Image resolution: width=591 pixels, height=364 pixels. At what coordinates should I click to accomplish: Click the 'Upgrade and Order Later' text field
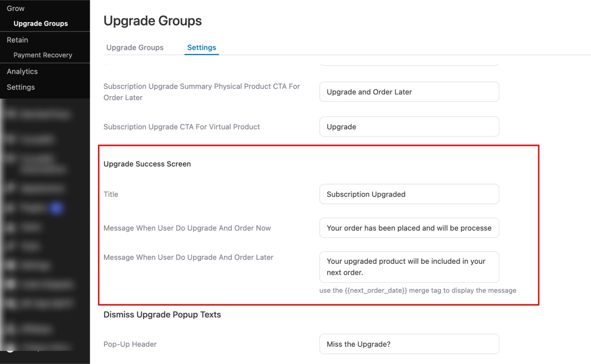tap(409, 92)
